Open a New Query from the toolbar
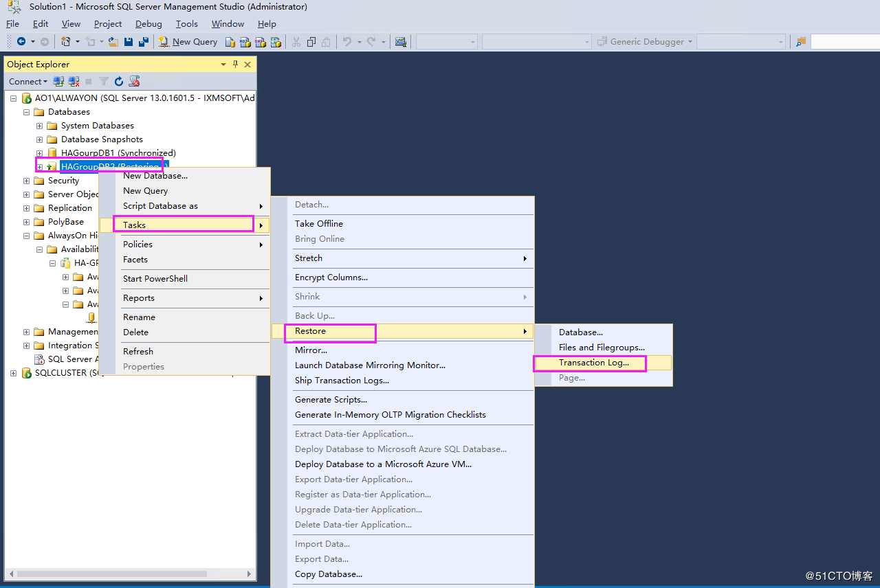Image resolution: width=880 pixels, height=588 pixels. point(188,41)
